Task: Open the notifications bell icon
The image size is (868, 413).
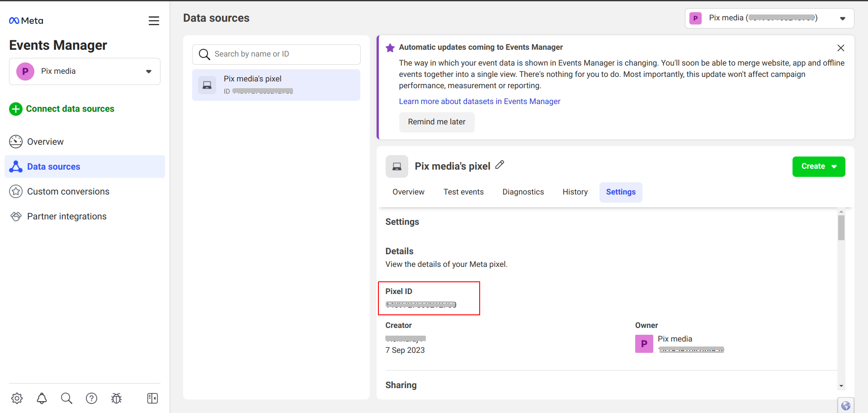Action: (42, 398)
